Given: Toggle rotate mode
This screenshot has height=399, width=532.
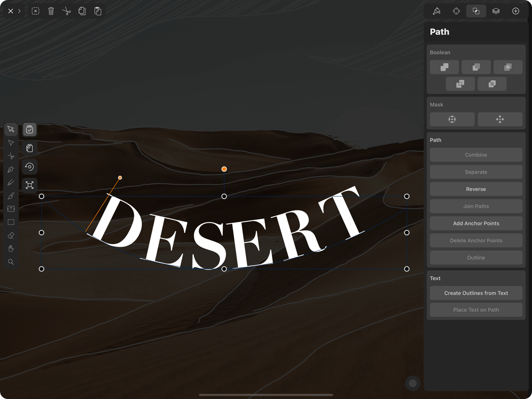Looking at the screenshot, I should pyautogui.click(x=30, y=167).
